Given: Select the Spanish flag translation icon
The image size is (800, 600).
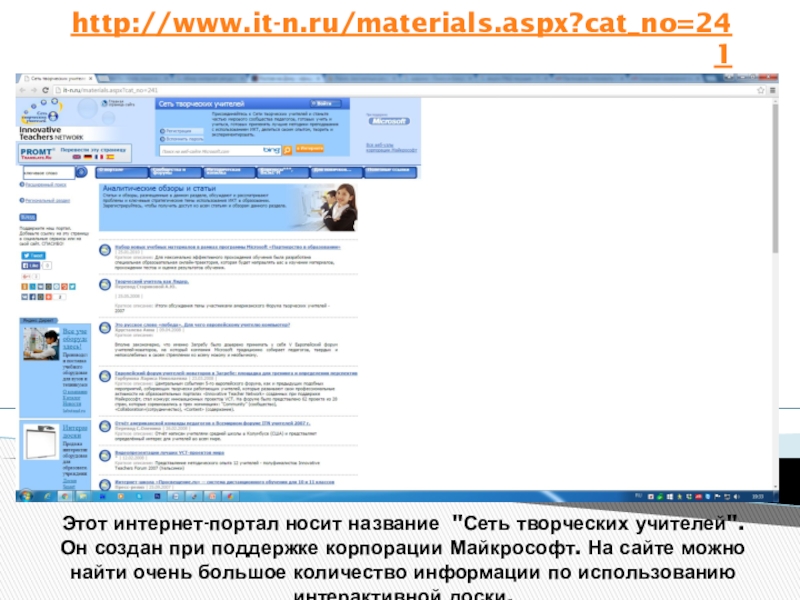Looking at the screenshot, I should [x=110, y=157].
